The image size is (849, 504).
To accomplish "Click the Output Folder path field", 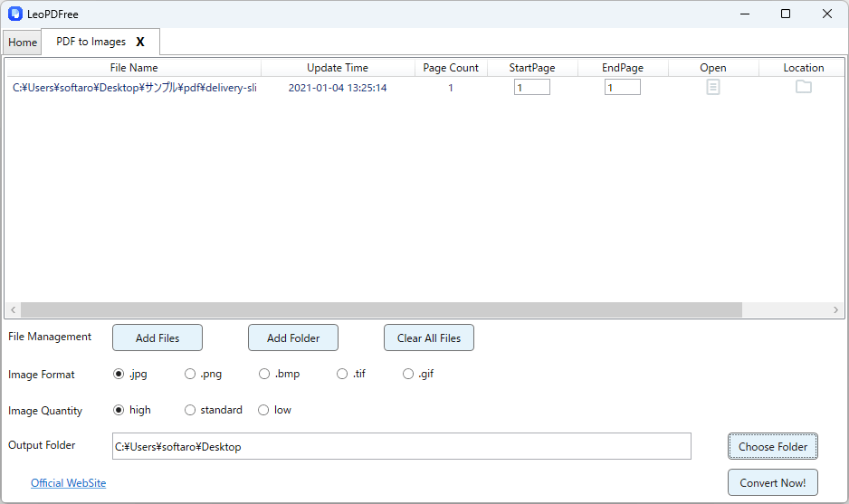I will tap(401, 446).
